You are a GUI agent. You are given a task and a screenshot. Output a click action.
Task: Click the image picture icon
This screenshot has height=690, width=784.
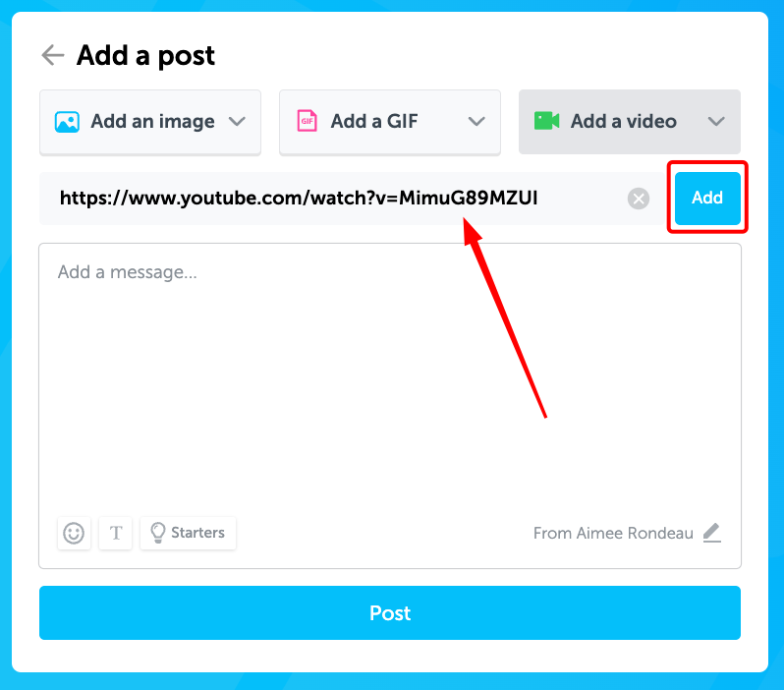point(67,122)
